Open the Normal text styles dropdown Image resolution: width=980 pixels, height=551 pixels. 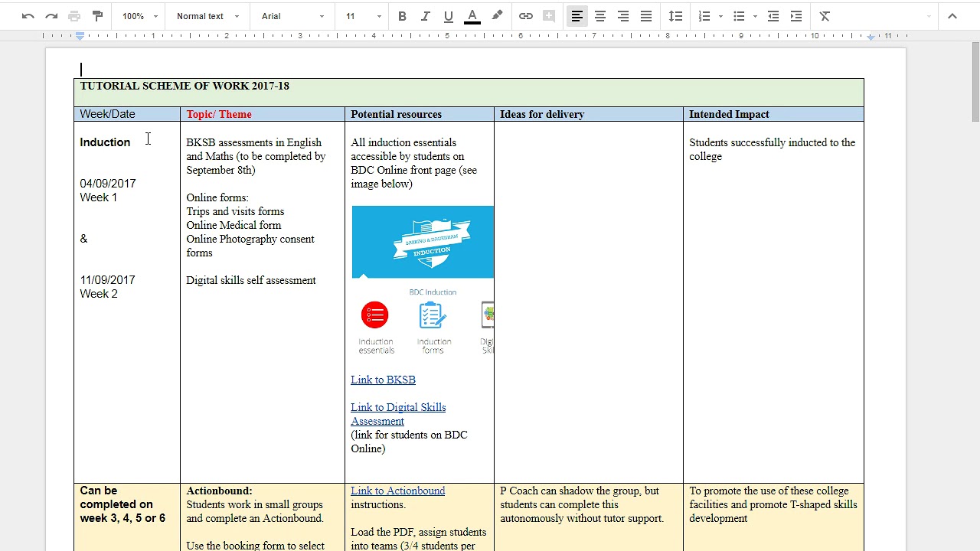207,16
